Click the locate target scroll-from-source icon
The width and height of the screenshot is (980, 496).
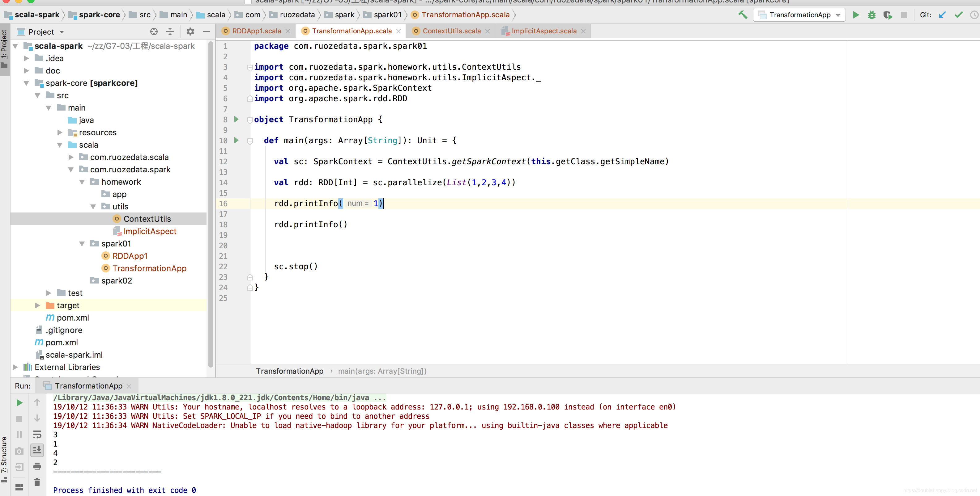[x=154, y=32]
